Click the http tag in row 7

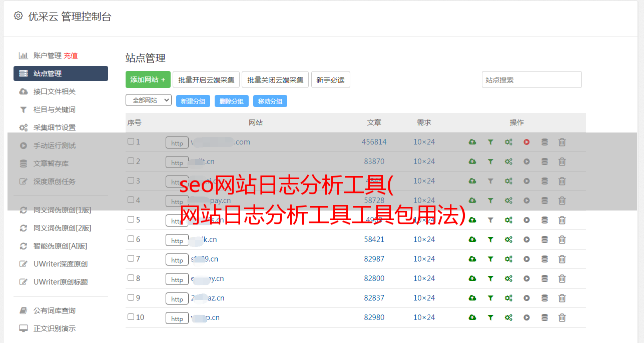(x=177, y=259)
